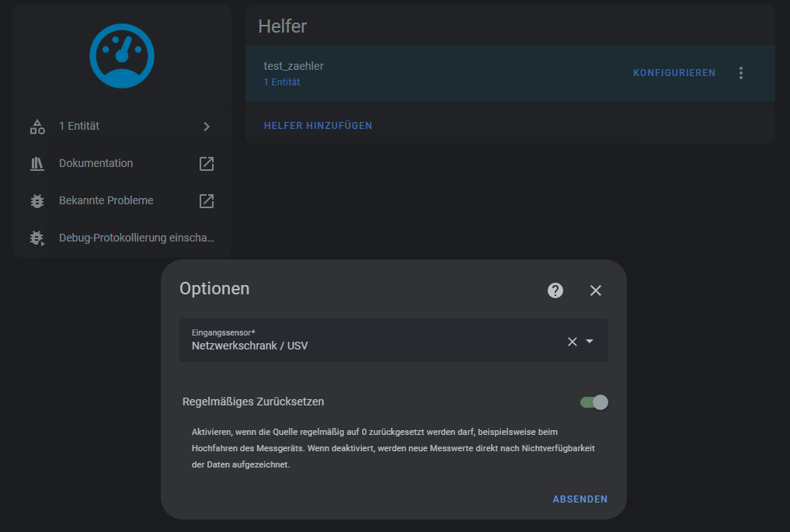Open three-dot menu for test_zaehler
This screenshot has width=790, height=532.
point(740,73)
